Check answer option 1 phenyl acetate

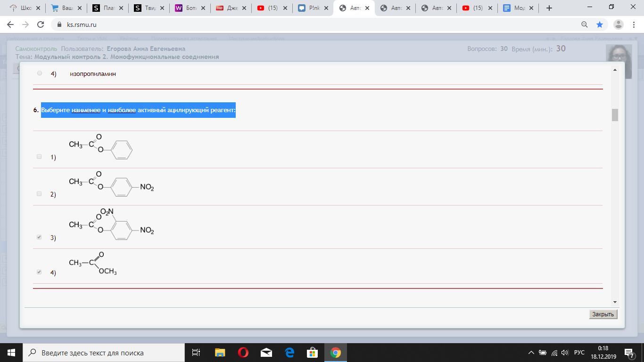click(x=39, y=156)
